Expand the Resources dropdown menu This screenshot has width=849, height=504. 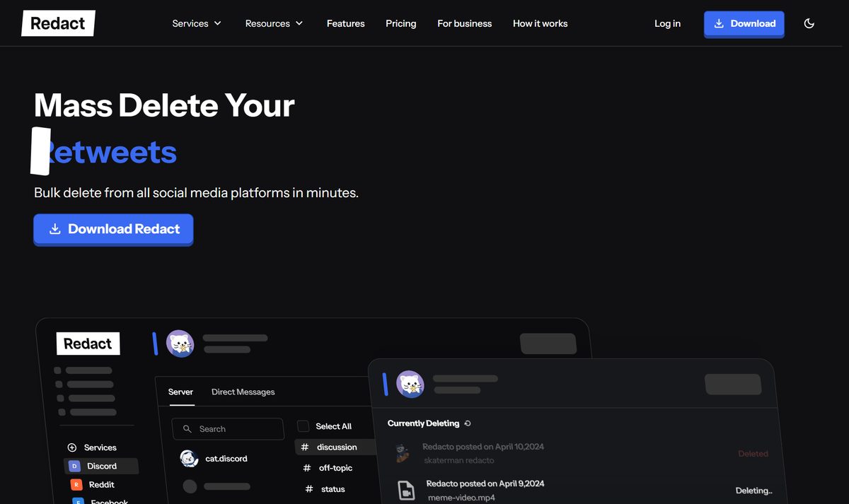[274, 23]
